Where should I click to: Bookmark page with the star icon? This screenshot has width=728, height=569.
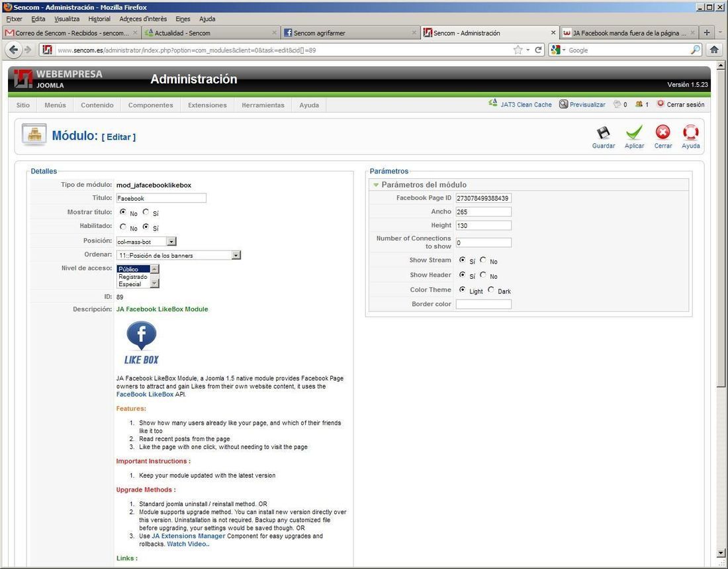click(518, 50)
